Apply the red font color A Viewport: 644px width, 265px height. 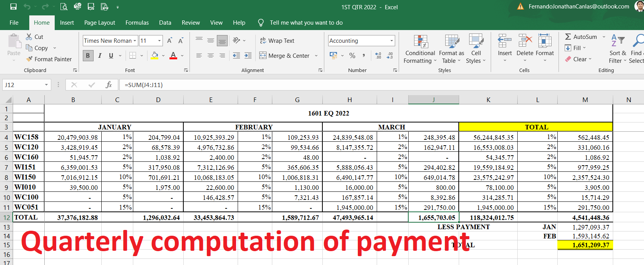pyautogui.click(x=173, y=55)
